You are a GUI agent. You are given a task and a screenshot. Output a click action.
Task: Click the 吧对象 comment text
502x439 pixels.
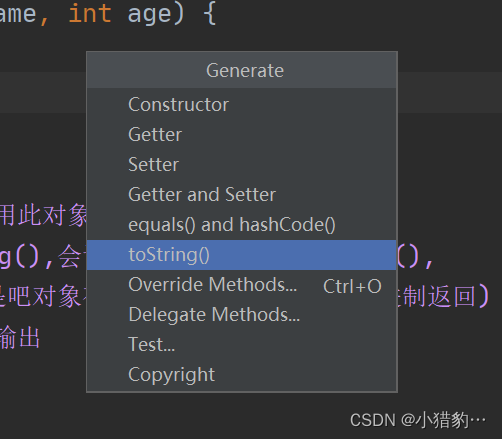point(44,296)
